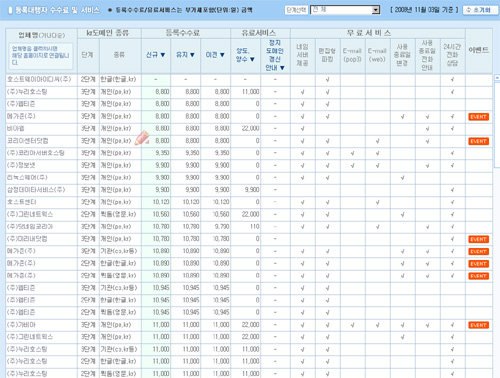500x378 pixels.
Task: Open EVENT badge in 메가존(주) 한글(한글.kr) row
Action: tap(478, 264)
